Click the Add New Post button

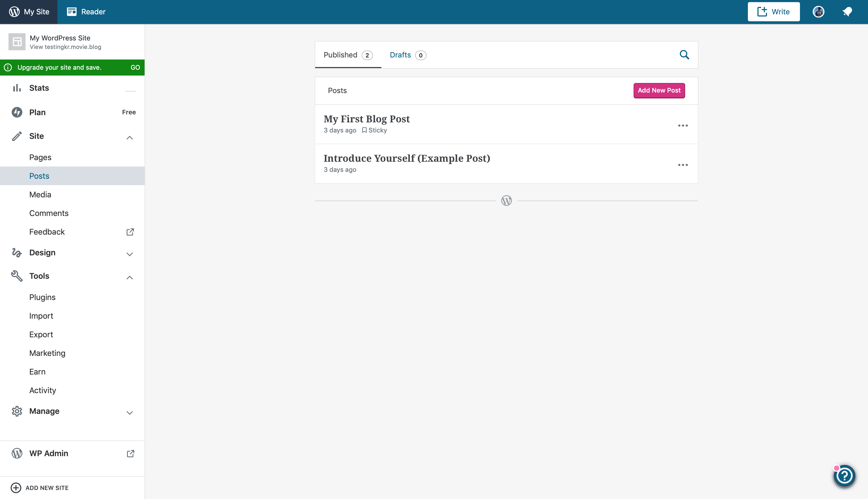click(659, 90)
